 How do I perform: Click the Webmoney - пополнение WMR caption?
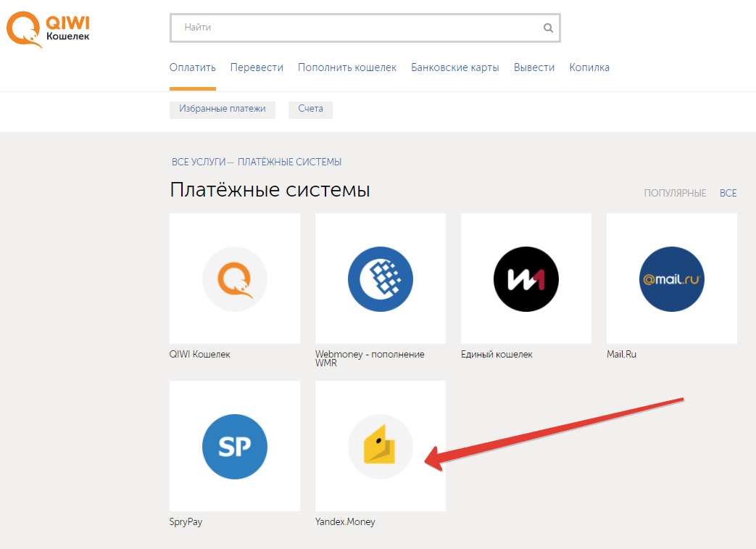[370, 358]
